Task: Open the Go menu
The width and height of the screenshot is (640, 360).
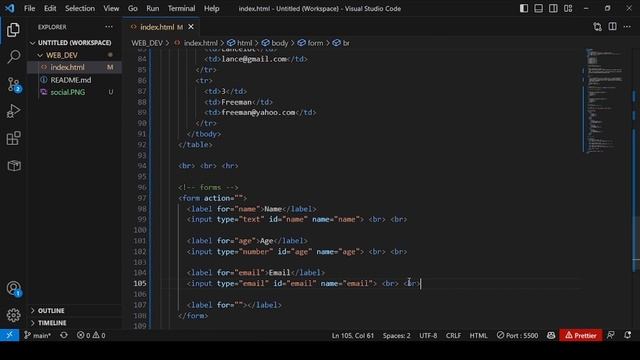Action: [132, 8]
